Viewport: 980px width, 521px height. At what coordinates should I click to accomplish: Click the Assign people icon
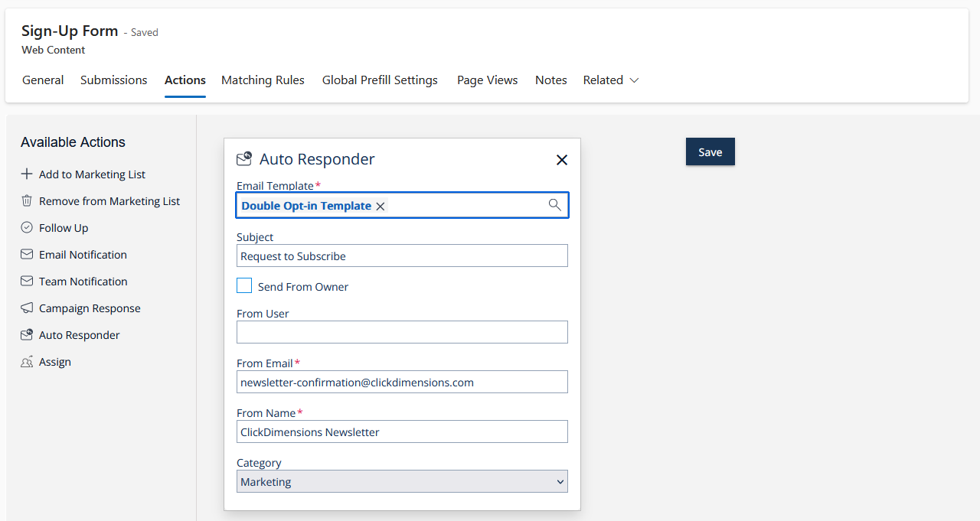pyautogui.click(x=27, y=361)
